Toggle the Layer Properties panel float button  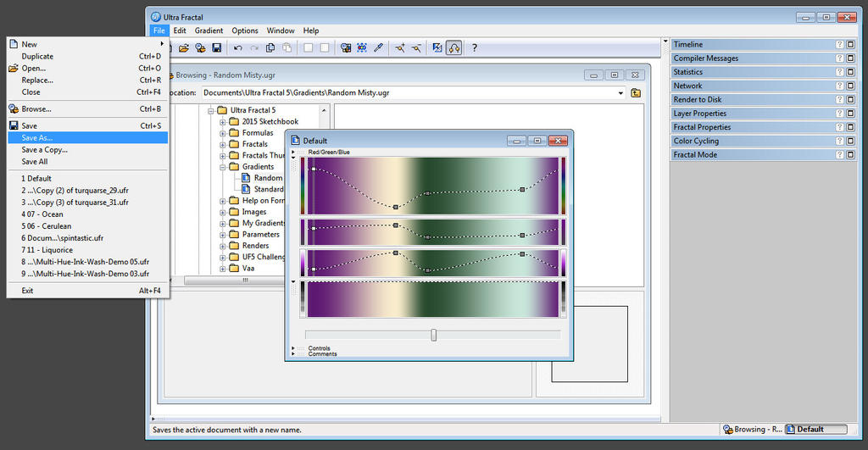click(x=850, y=114)
